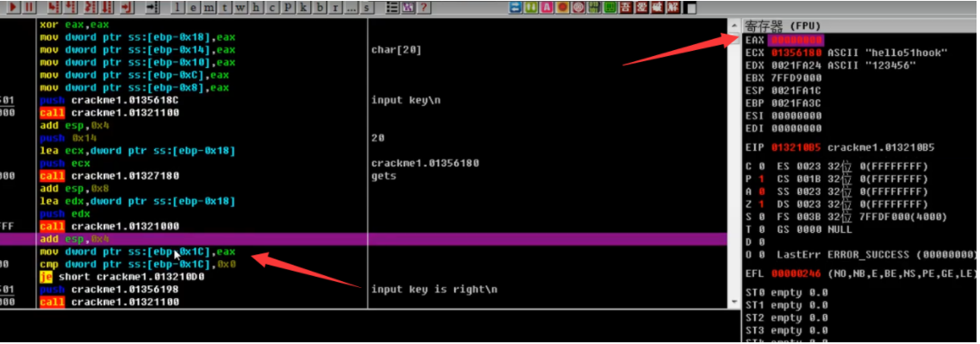Click the pink 'A' plugin icon
This screenshot has width=980, height=344.
click(x=546, y=8)
